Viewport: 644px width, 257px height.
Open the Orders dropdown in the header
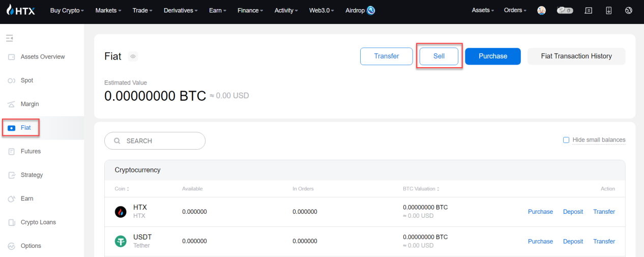pos(515,10)
